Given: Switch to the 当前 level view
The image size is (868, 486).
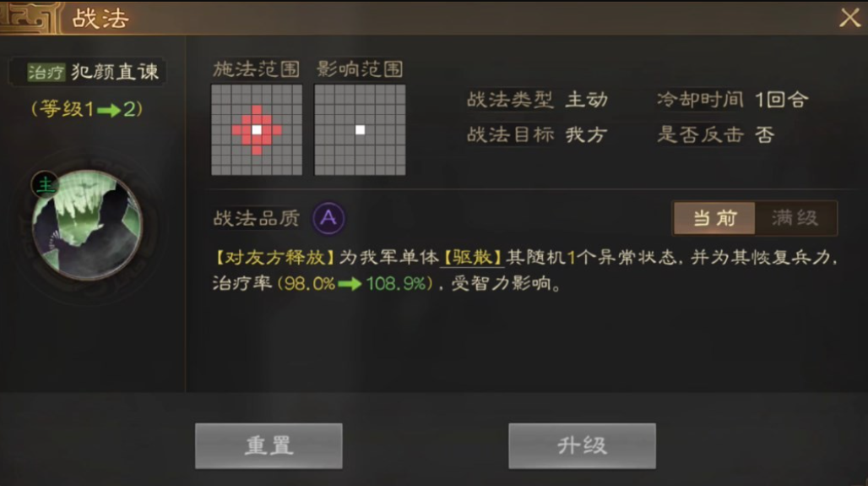Looking at the screenshot, I should click(714, 218).
